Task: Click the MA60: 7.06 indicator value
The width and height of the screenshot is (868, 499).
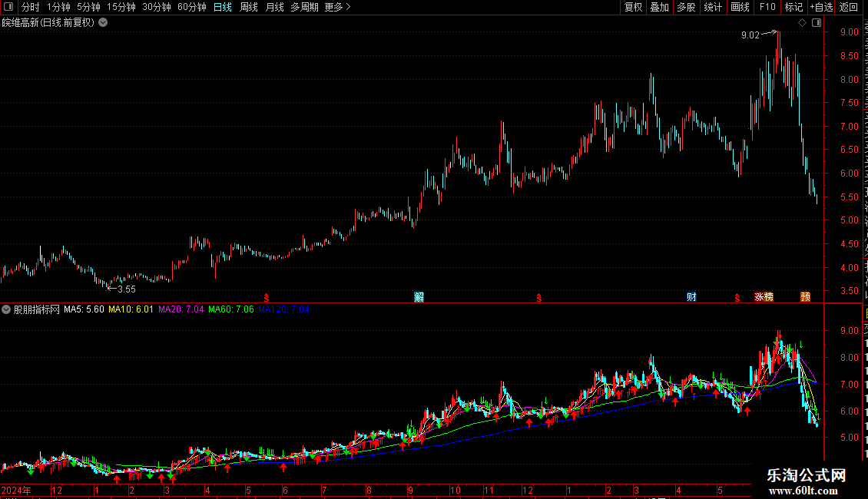Action: pos(231,310)
